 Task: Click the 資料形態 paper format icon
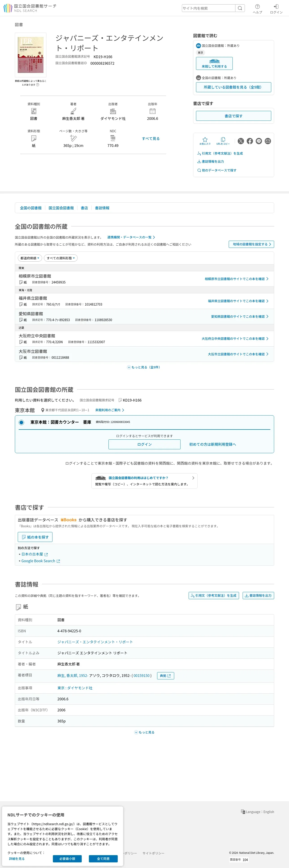(34, 138)
